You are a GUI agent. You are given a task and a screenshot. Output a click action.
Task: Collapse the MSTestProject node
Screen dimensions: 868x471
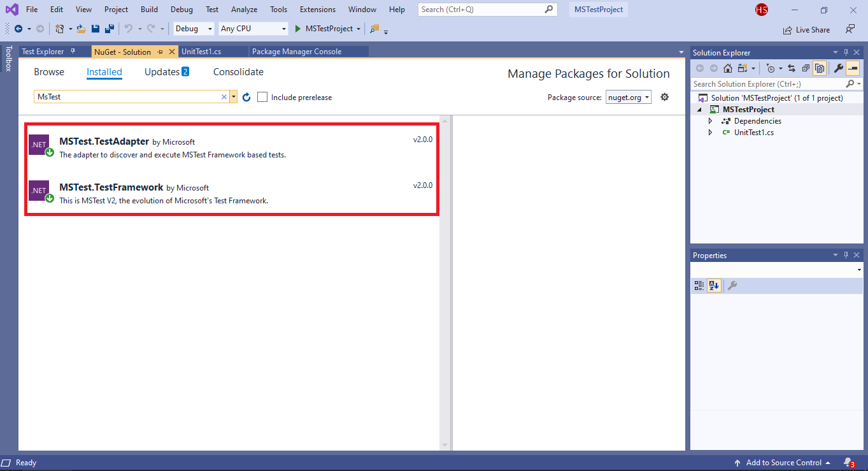coord(699,110)
